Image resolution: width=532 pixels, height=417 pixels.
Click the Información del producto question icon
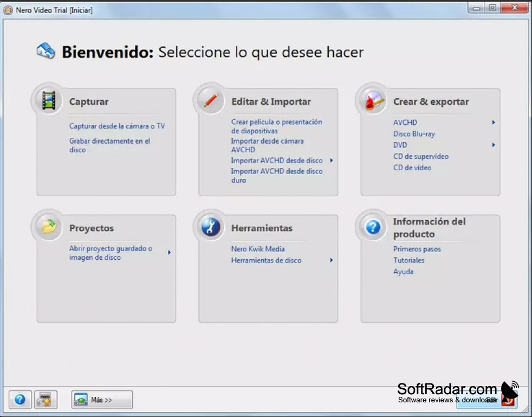click(x=373, y=227)
